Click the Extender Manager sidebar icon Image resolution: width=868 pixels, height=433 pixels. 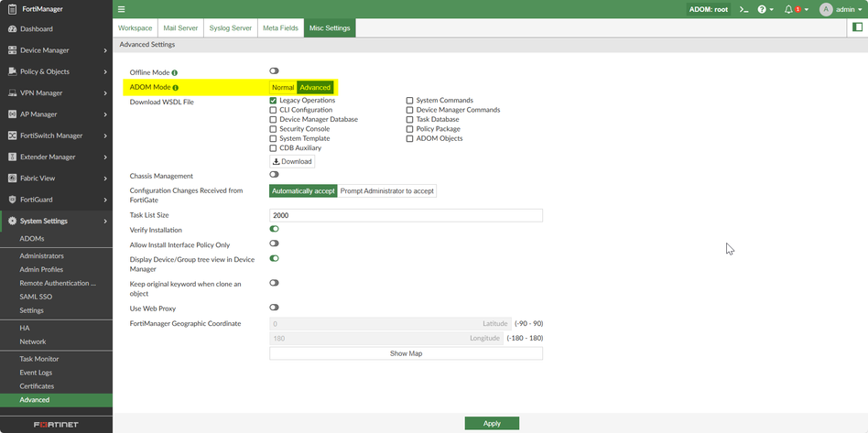(12, 157)
